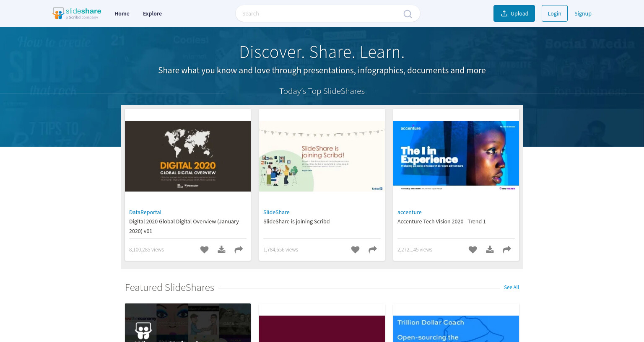Share the Accenture Tech Vision 2020 deck
644x342 pixels.
tap(507, 250)
